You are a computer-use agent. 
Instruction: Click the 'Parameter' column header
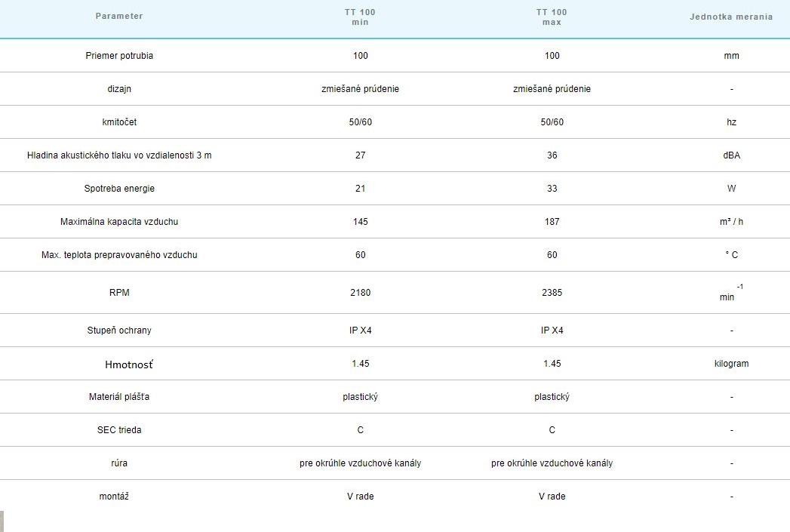pyautogui.click(x=119, y=17)
